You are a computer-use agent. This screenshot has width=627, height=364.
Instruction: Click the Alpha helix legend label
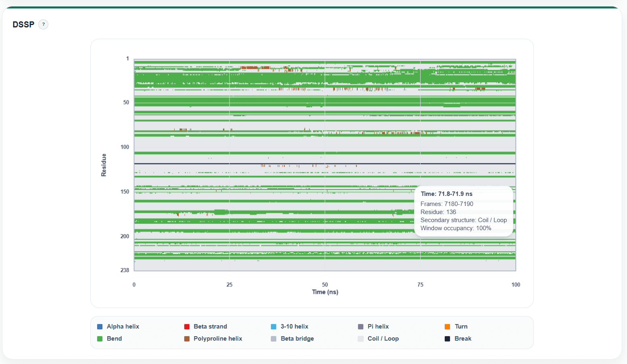coord(123,327)
